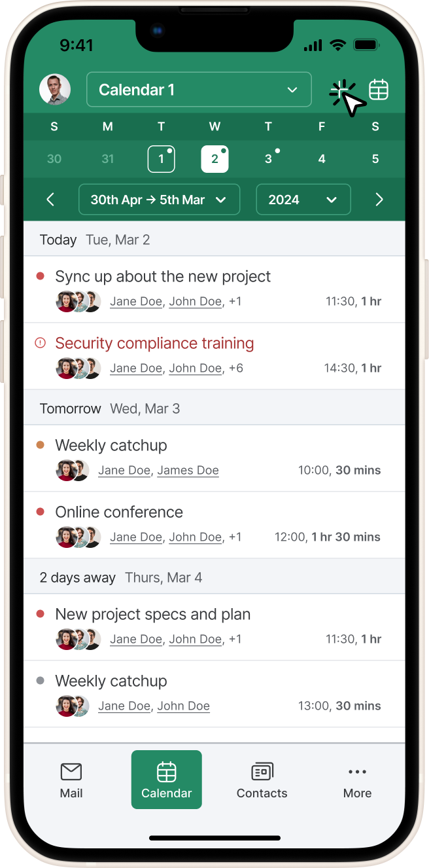Select Friday date 4 in week strip
The image size is (429, 868).
coord(322,159)
